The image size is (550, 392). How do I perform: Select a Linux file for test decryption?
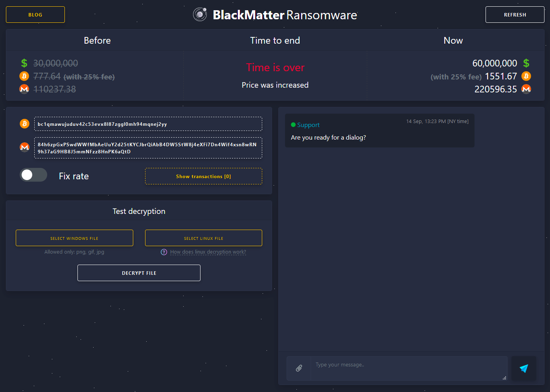tap(203, 238)
